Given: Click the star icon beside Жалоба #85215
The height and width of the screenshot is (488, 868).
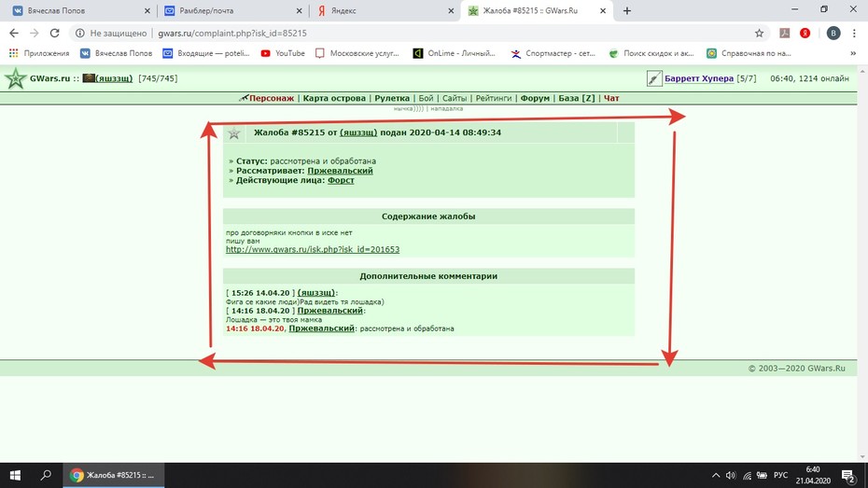Looking at the screenshot, I should 234,132.
